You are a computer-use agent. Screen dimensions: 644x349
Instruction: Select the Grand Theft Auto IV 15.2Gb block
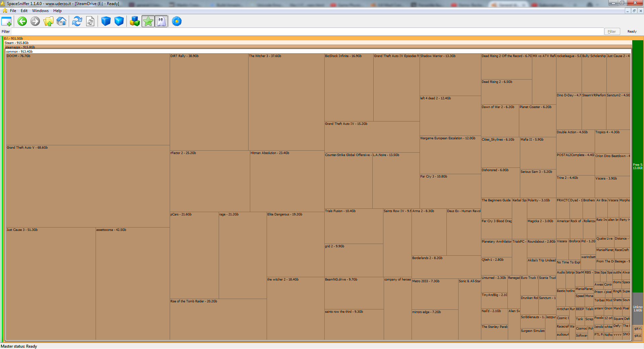pyautogui.click(x=372, y=137)
